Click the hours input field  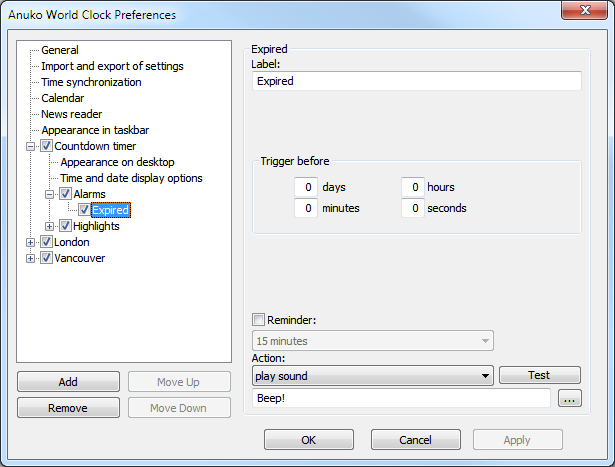(412, 187)
